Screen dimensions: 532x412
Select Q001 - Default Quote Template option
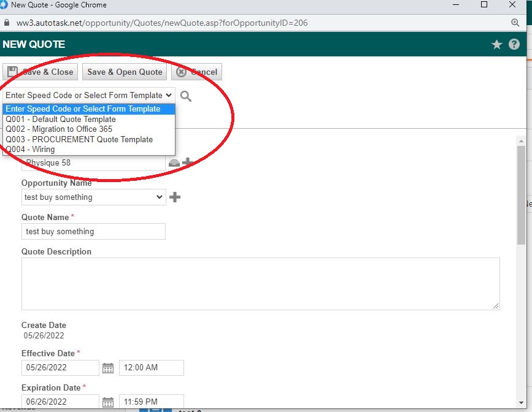[x=61, y=119]
